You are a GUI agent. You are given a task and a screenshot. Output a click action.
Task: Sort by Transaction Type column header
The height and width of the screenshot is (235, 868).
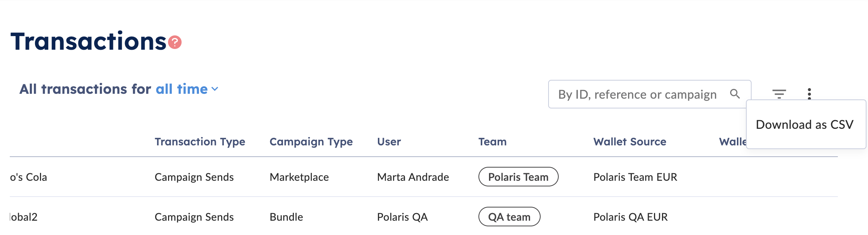pyautogui.click(x=200, y=142)
